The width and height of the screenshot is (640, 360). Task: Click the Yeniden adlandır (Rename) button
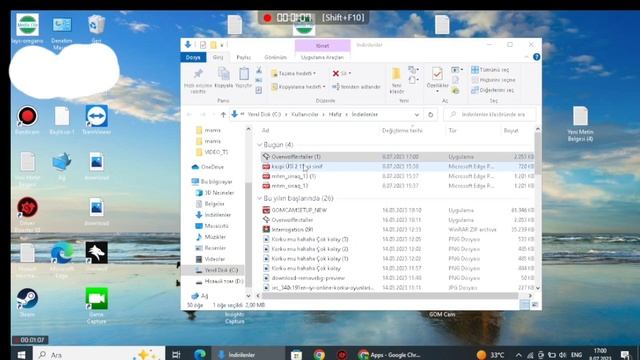tap(356, 87)
